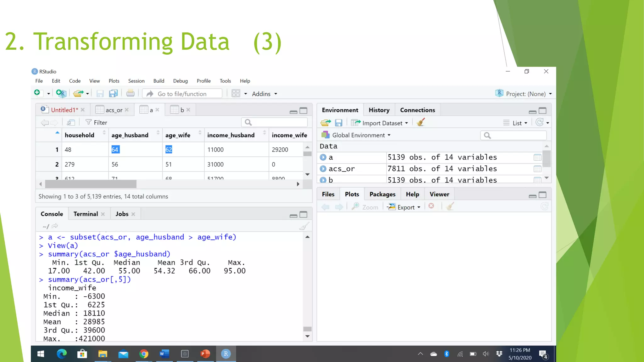644x362 pixels.
Task: Sort by the income_husband column header
Action: (x=236, y=135)
